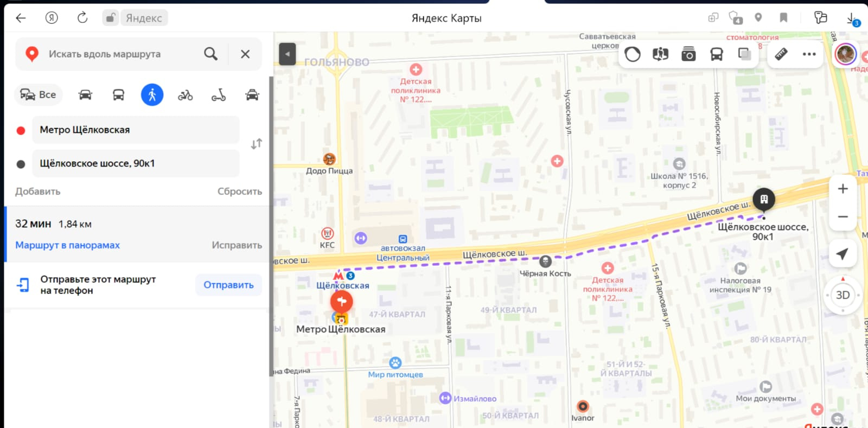Click the 'Яндекс' address bar field
The image size is (868, 428).
(144, 18)
